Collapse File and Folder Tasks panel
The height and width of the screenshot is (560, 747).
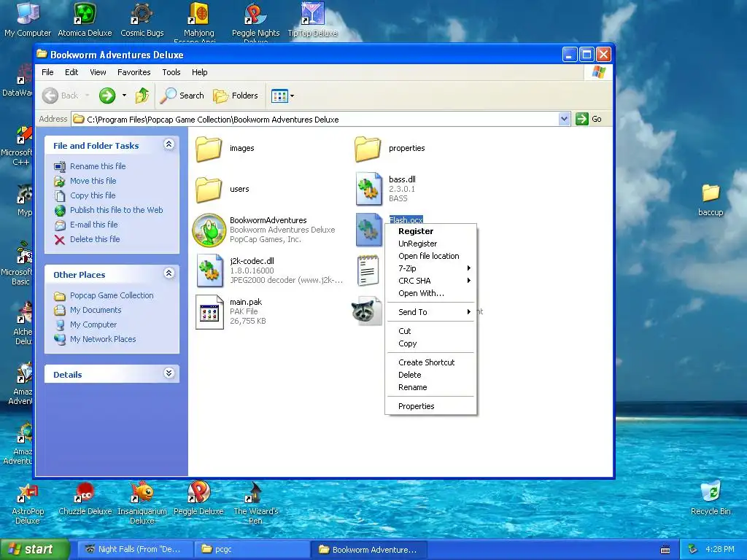pyautogui.click(x=169, y=144)
